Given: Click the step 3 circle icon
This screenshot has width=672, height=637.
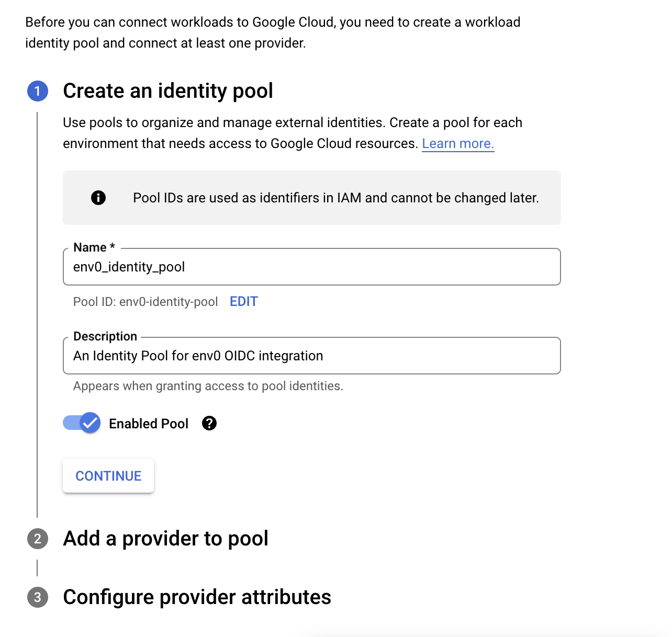Looking at the screenshot, I should point(38,597).
